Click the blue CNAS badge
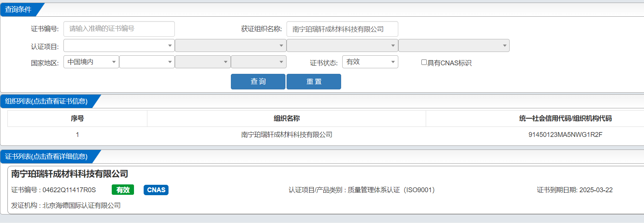The height and width of the screenshot is (223, 644). tap(156, 190)
